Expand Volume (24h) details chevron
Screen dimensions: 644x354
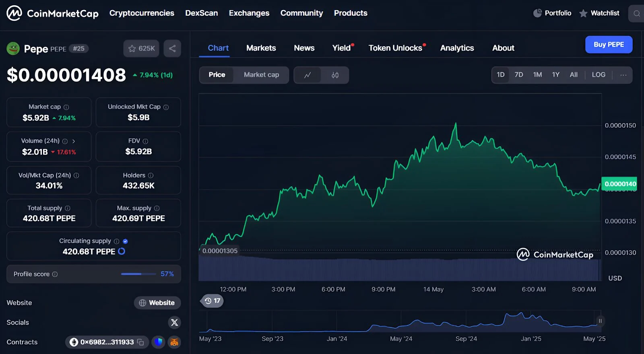pyautogui.click(x=74, y=141)
